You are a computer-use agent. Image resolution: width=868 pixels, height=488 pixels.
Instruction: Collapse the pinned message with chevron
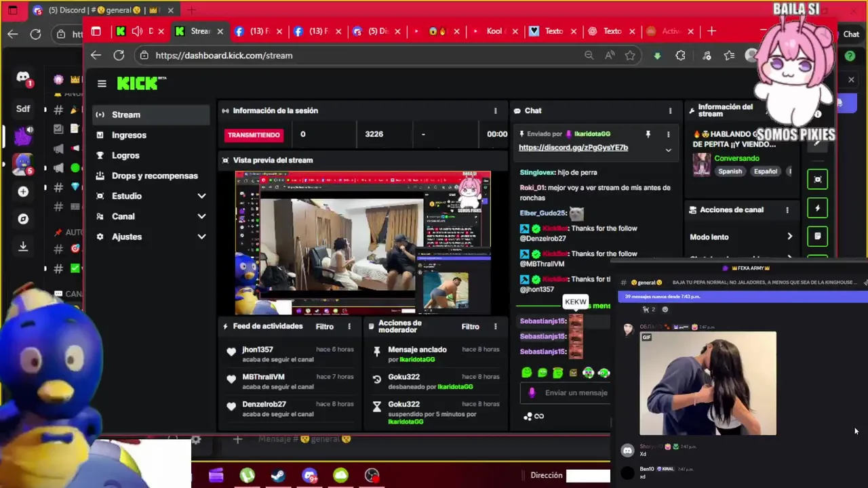point(668,150)
